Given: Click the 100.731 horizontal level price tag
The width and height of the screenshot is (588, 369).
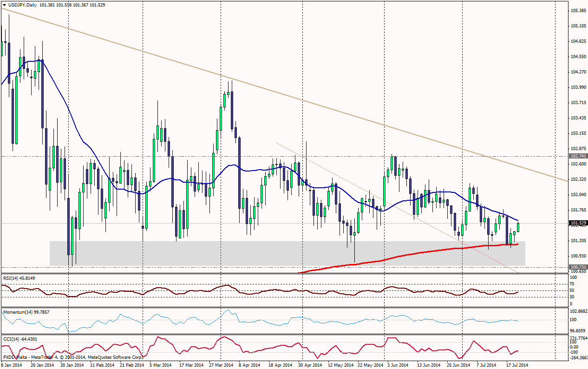Looking at the screenshot, I should point(578,267).
